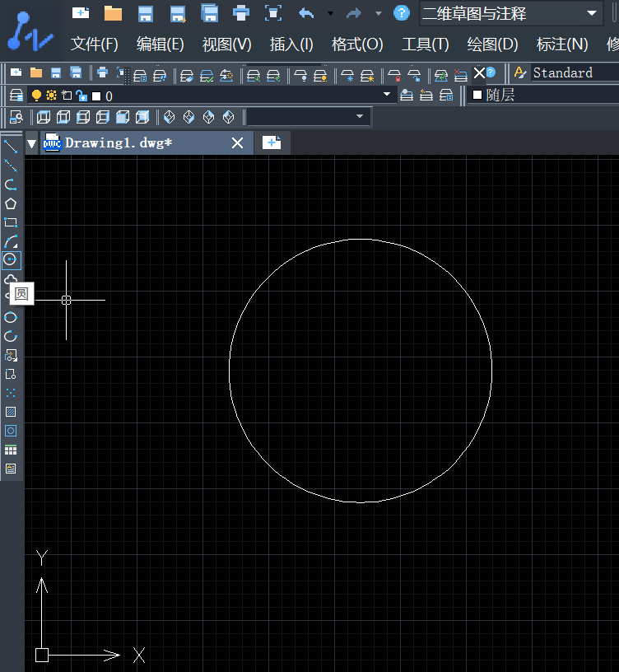This screenshot has width=619, height=672.
Task: Select the Point tool
Action: 10,393
